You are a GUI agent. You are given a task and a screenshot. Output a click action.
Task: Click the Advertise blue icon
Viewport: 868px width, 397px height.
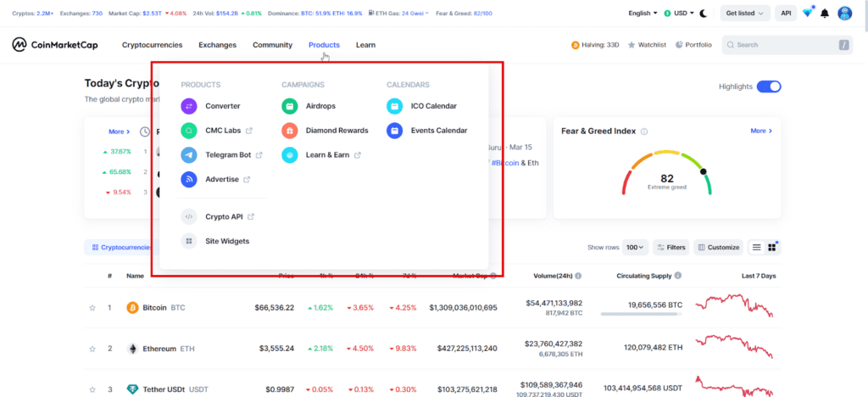pos(189,179)
